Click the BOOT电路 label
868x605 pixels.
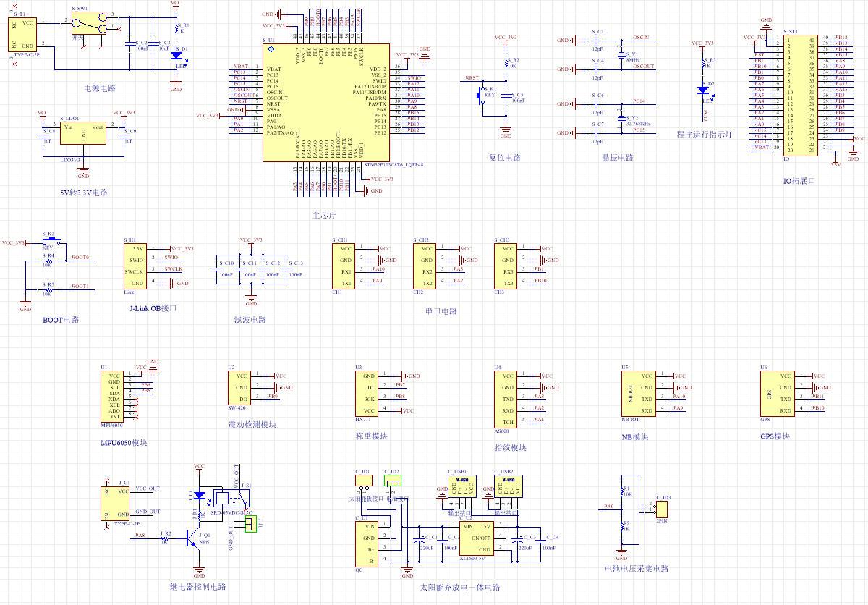tap(61, 320)
